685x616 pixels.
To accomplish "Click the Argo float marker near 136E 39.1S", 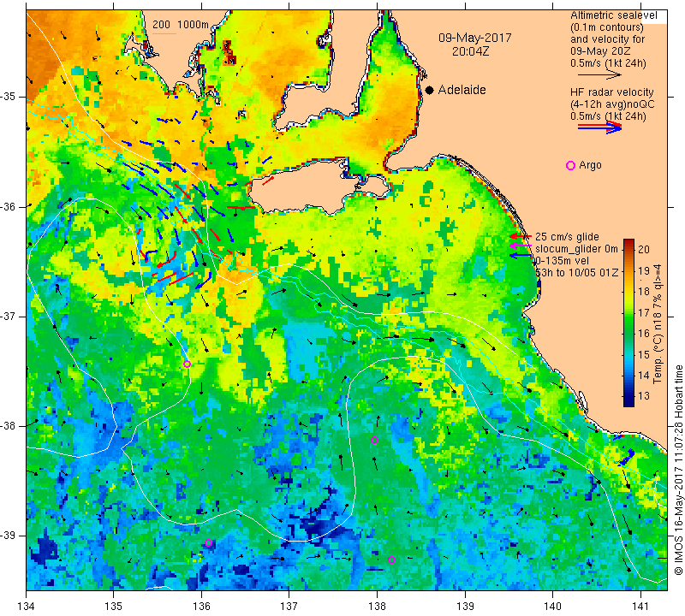I will 208,543.
